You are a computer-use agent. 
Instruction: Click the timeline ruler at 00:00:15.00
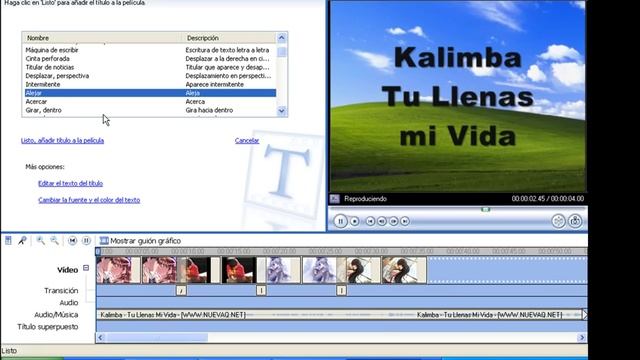tap(234, 251)
